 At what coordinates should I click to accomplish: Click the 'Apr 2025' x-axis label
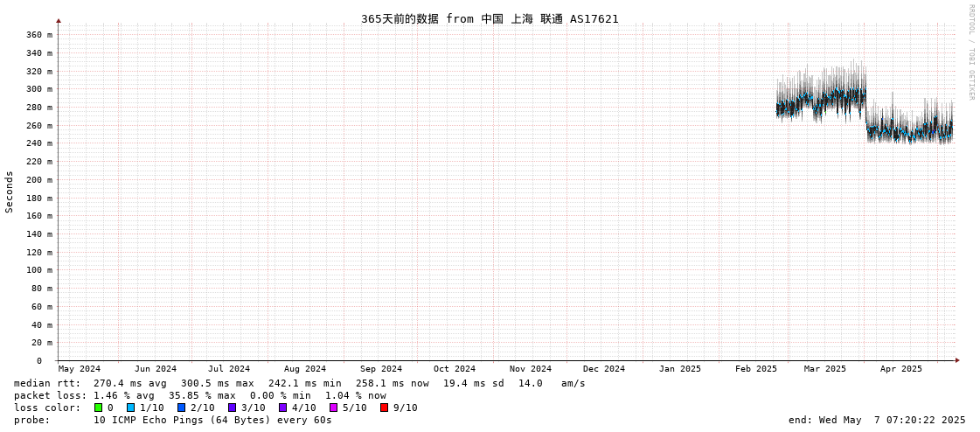pyautogui.click(x=901, y=369)
